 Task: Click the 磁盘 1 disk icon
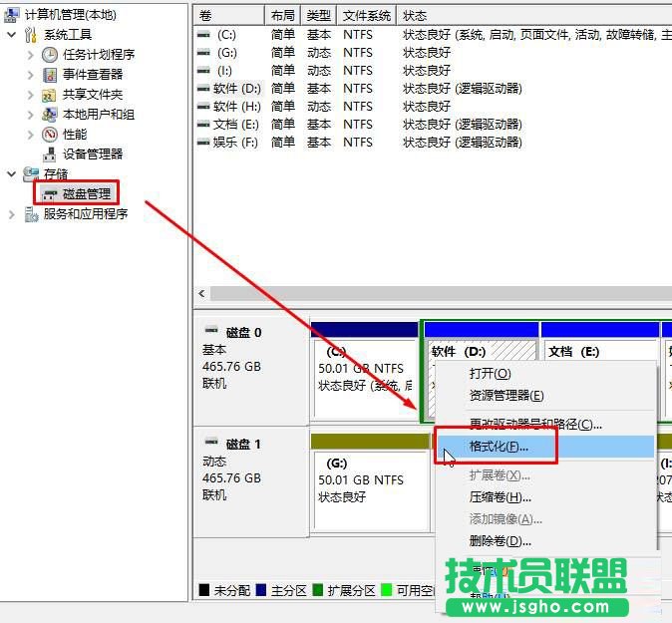point(211,442)
